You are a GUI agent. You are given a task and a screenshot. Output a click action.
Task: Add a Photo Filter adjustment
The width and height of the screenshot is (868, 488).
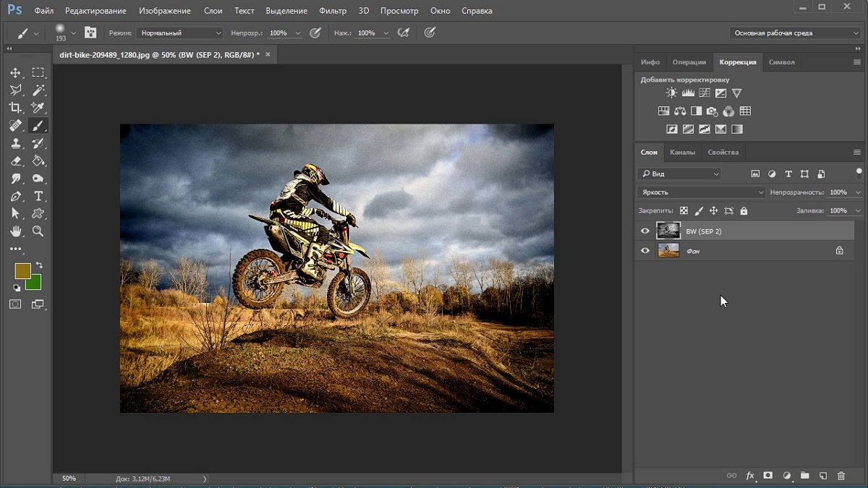(x=712, y=111)
